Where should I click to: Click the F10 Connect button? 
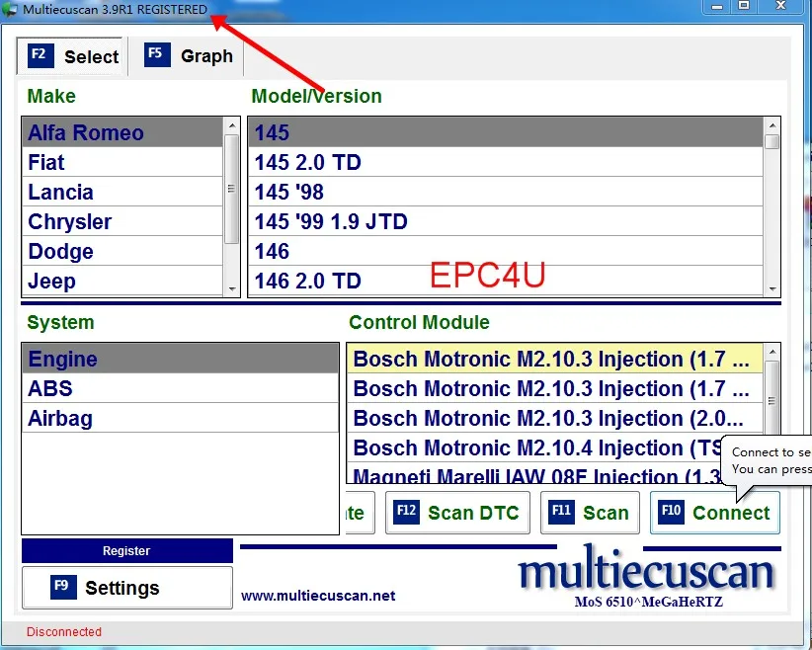714,513
